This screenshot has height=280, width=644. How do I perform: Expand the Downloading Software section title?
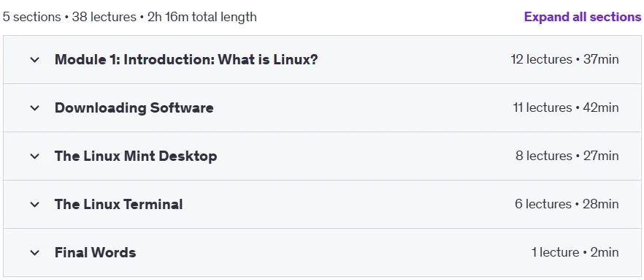click(x=134, y=107)
